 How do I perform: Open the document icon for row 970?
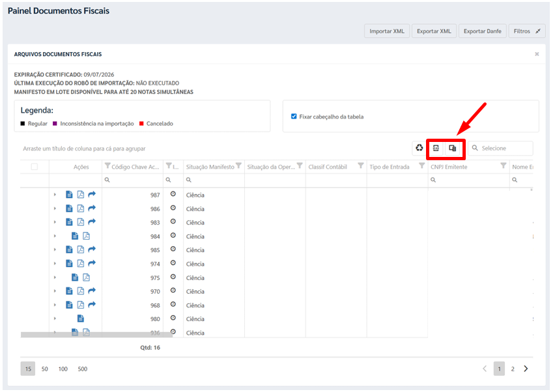69,291
